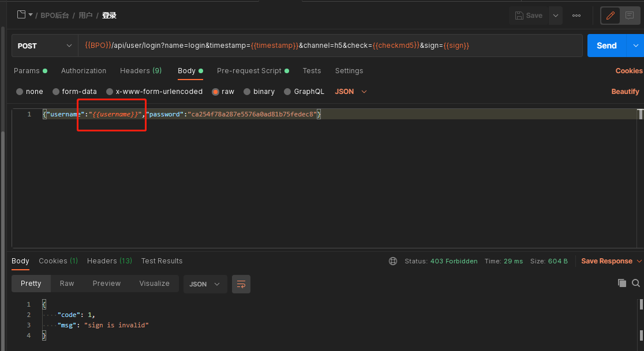The image size is (644, 351).
Task: Click the response size 604 B
Action: [558, 261]
